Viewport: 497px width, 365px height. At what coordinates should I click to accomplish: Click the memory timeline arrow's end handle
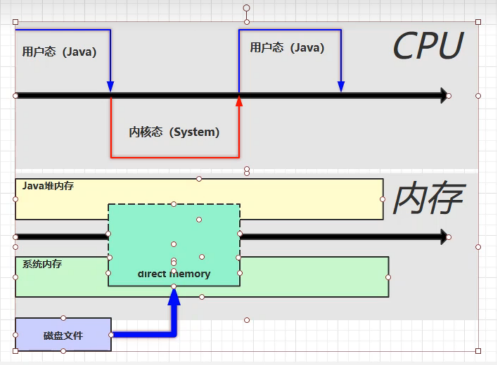(x=449, y=237)
